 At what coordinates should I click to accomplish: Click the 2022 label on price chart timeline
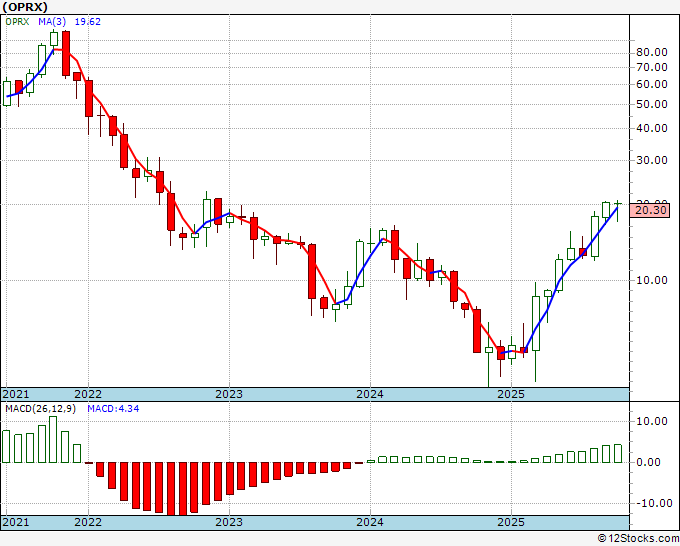(x=88, y=394)
